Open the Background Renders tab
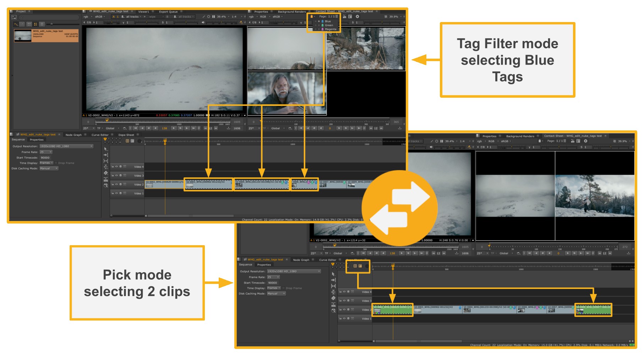644x355 pixels. pos(292,11)
